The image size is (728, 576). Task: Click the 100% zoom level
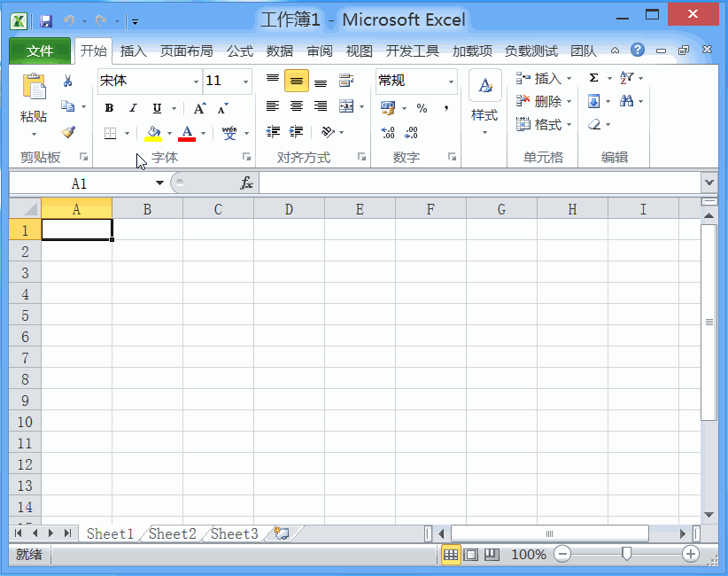(x=529, y=555)
